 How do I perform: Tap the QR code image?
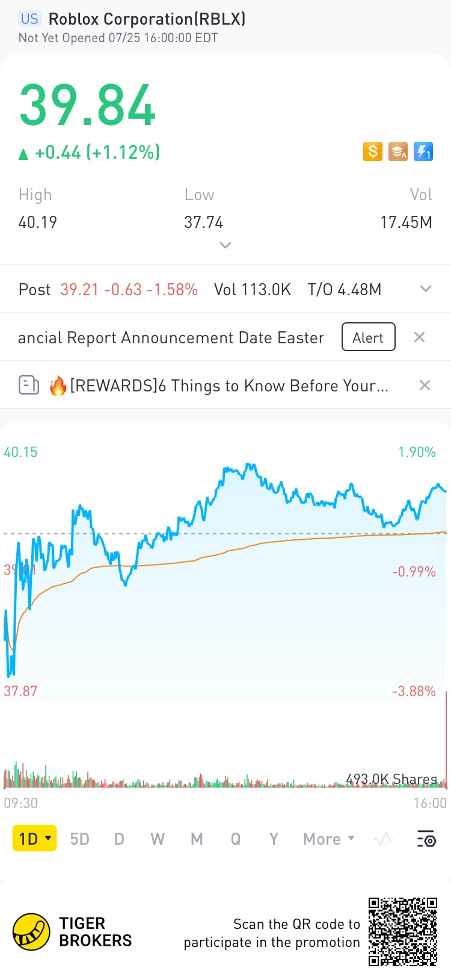coord(403,931)
